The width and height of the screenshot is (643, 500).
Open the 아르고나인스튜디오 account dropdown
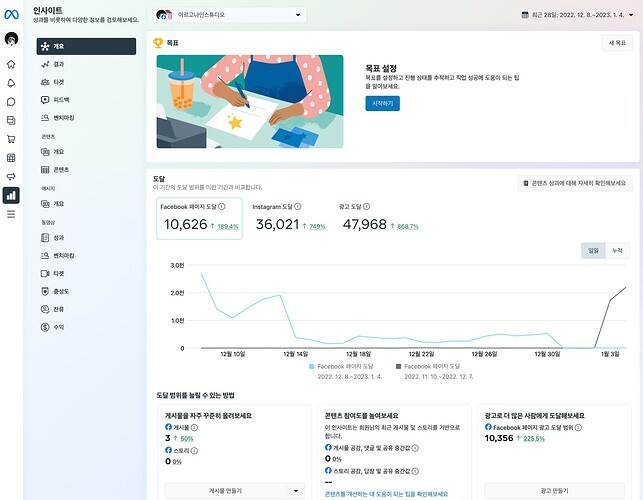coord(230,16)
